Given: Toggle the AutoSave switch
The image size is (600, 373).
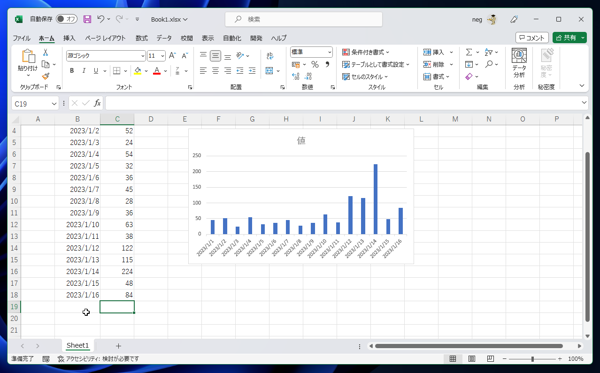Looking at the screenshot, I should 67,19.
